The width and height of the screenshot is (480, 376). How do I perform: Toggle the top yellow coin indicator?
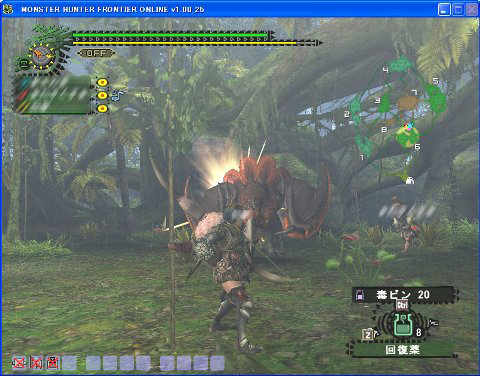point(103,82)
